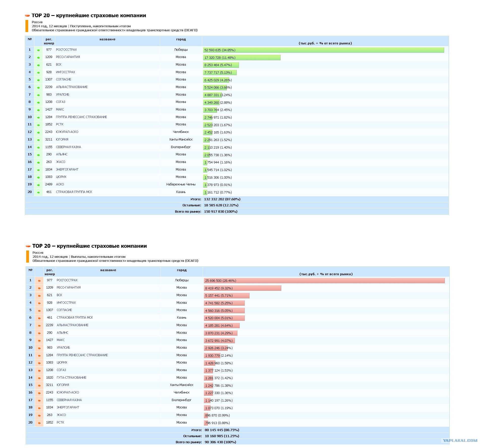Click the 90 306 430 (100%) market total
Screen dimensions: 484x448
pos(220,442)
